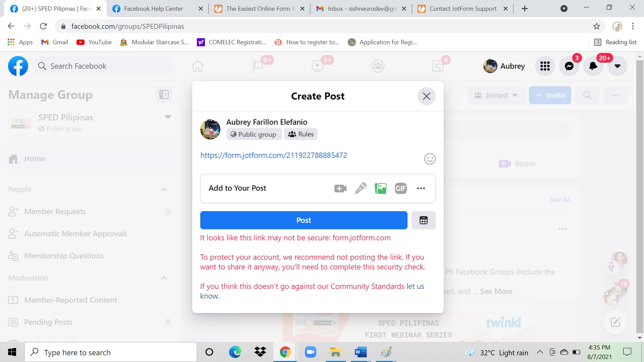Open the schedule post calendar icon

tap(423, 220)
